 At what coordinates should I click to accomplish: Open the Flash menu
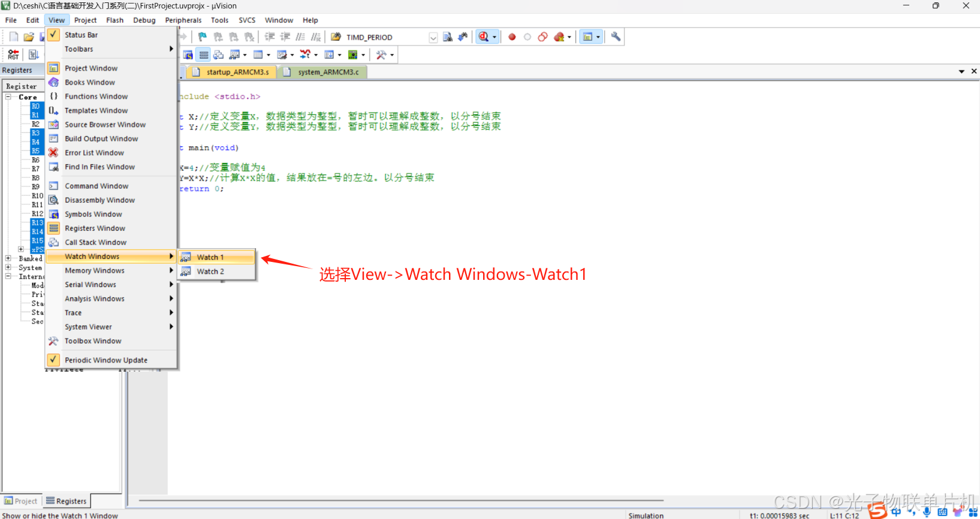click(115, 20)
